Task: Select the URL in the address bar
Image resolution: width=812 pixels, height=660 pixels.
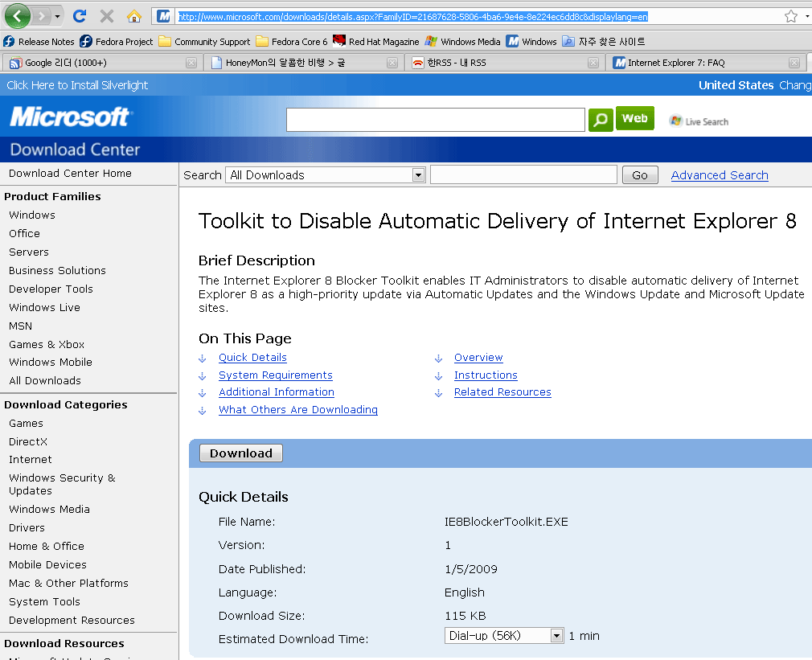Action: pos(412,17)
